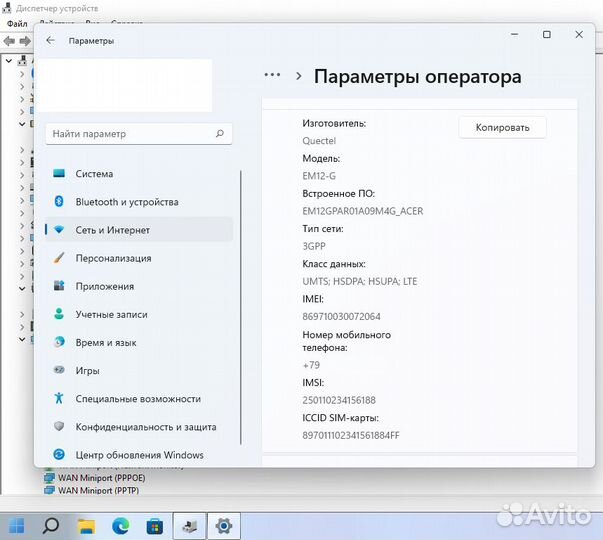Select WAN Miniport (PPPOE) in device tree
This screenshot has height=540, width=603.
tap(101, 478)
